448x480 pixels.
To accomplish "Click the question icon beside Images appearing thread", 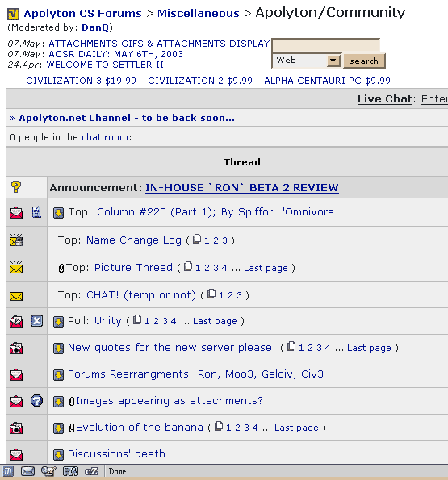I will point(37,401).
